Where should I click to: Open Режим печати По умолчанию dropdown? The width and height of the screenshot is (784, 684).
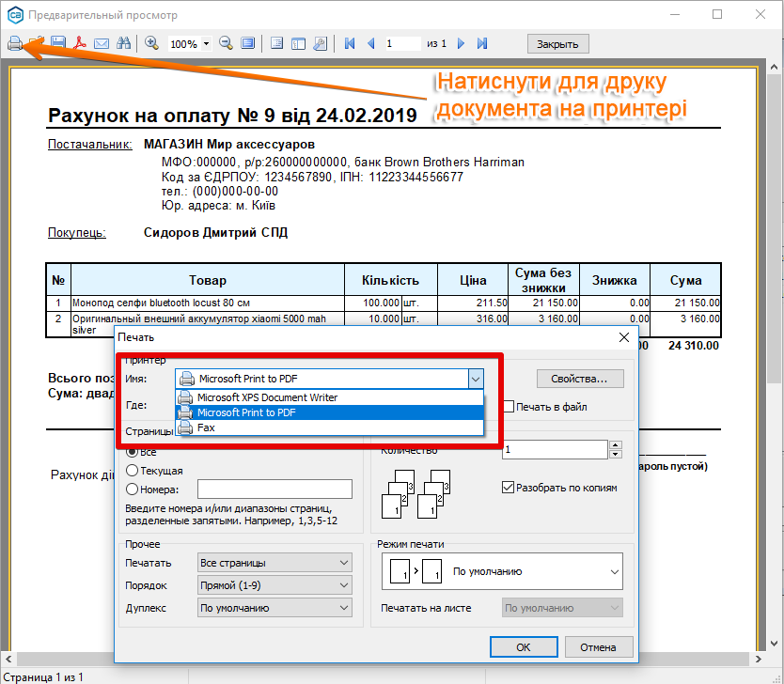(502, 571)
